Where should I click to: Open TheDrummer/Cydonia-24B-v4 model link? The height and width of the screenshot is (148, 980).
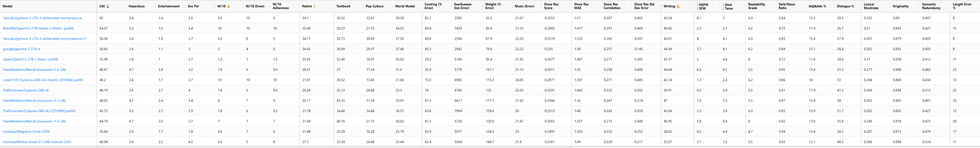(x=25, y=90)
